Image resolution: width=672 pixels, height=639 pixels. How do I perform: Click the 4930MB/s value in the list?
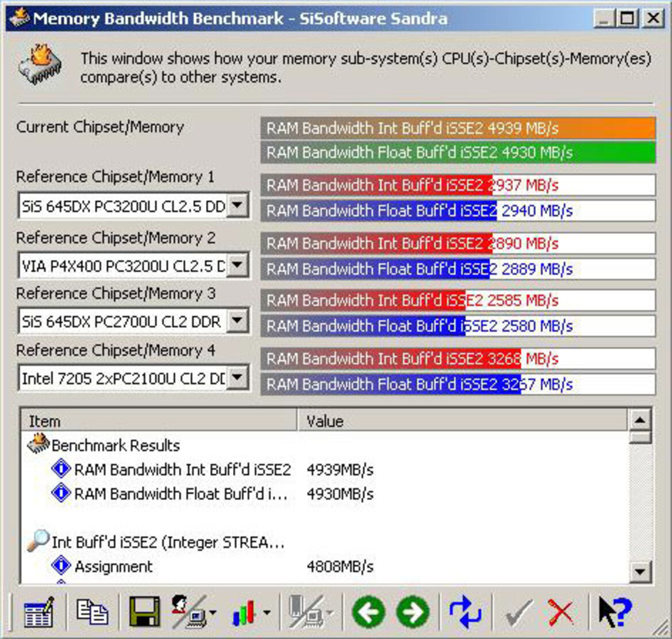pyautogui.click(x=340, y=494)
